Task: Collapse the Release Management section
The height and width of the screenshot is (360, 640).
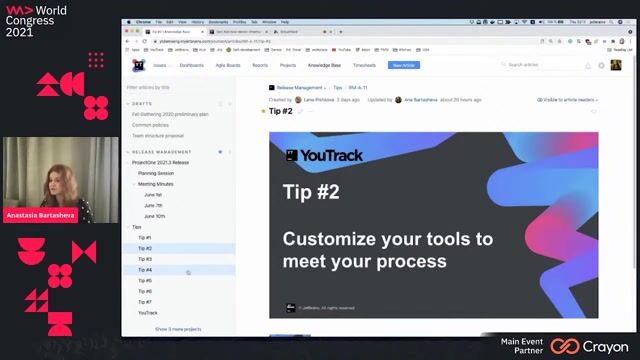Action: (128, 152)
